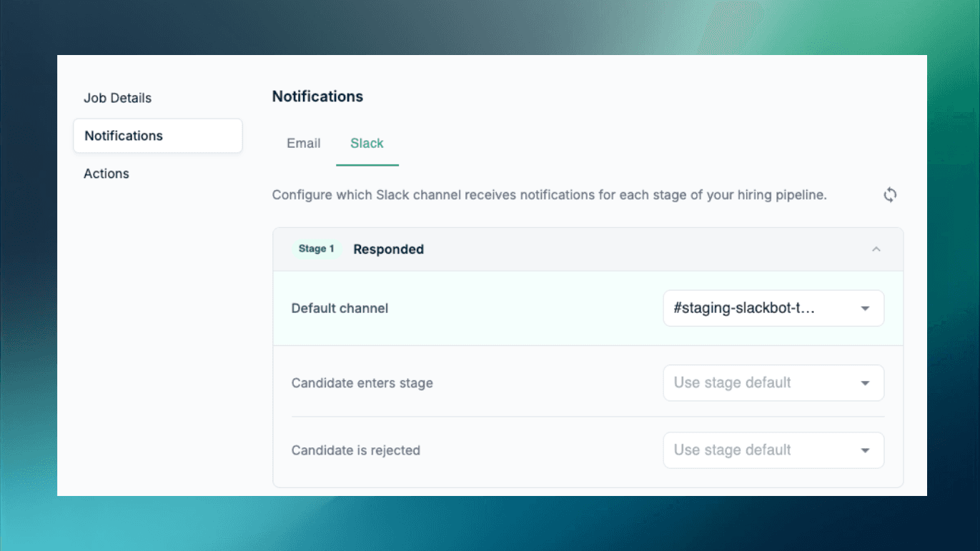The width and height of the screenshot is (980, 551).
Task: Click the Candidate enters stage label
Action: 362,383
